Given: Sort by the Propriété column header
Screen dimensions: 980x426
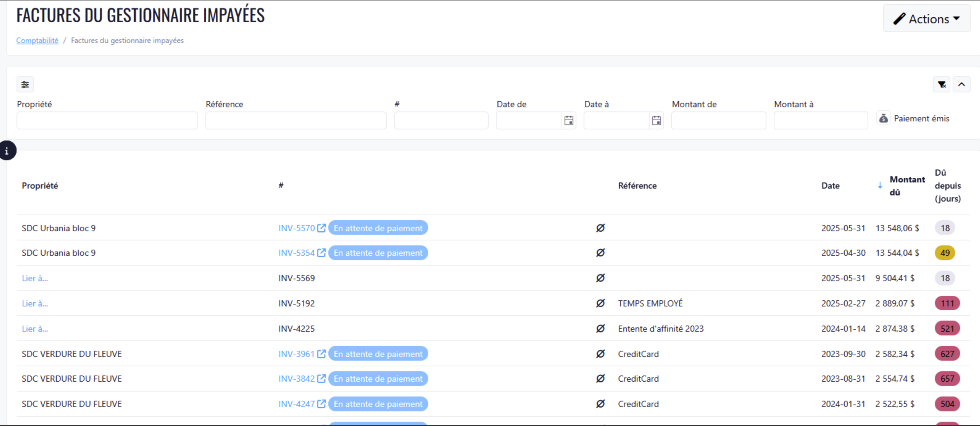Looking at the screenshot, I should (40, 186).
